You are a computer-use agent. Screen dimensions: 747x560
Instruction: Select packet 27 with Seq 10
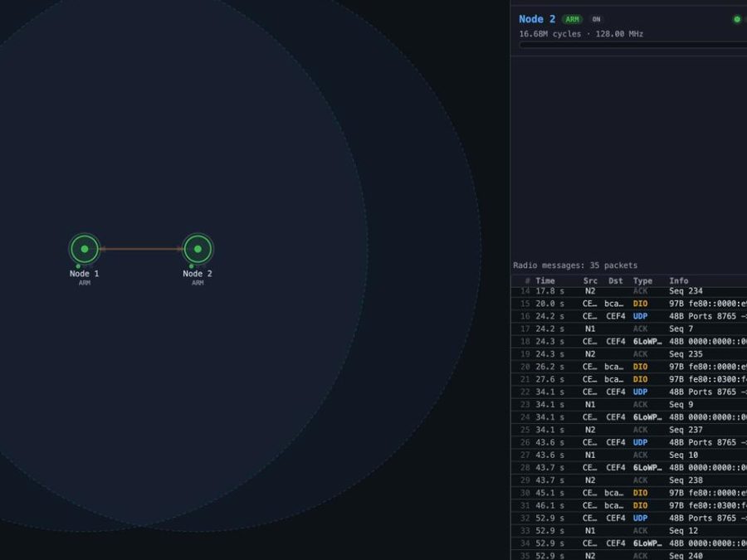click(x=629, y=455)
